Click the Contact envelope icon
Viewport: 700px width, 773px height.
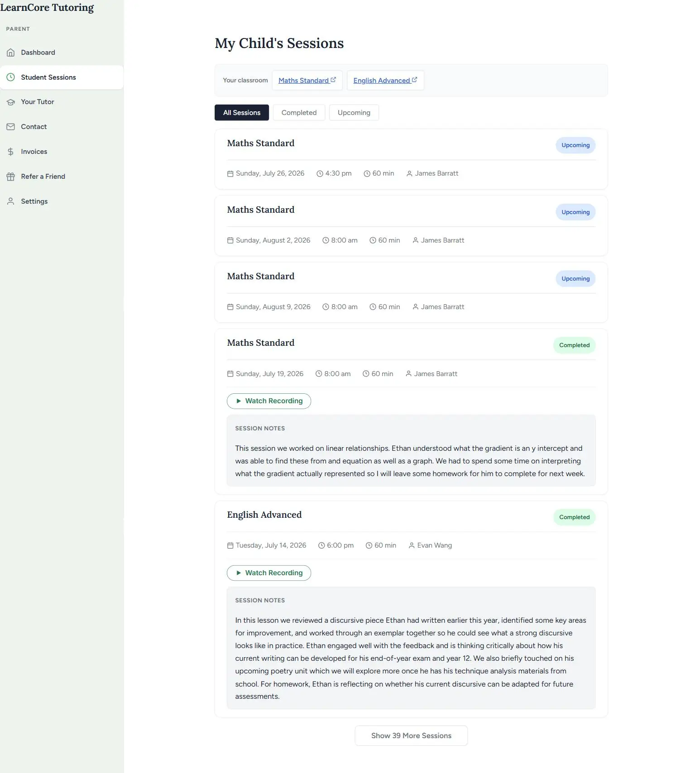pyautogui.click(x=10, y=127)
